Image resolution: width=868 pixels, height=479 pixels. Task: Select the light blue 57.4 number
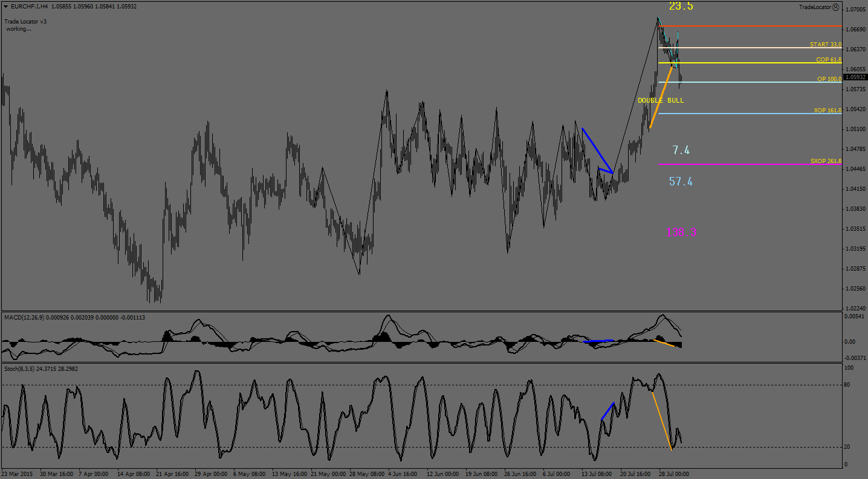coord(681,181)
